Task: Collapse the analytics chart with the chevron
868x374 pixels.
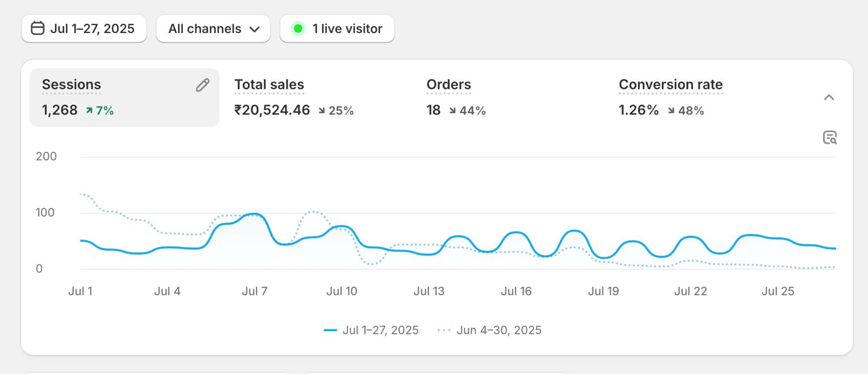Action: point(829,98)
